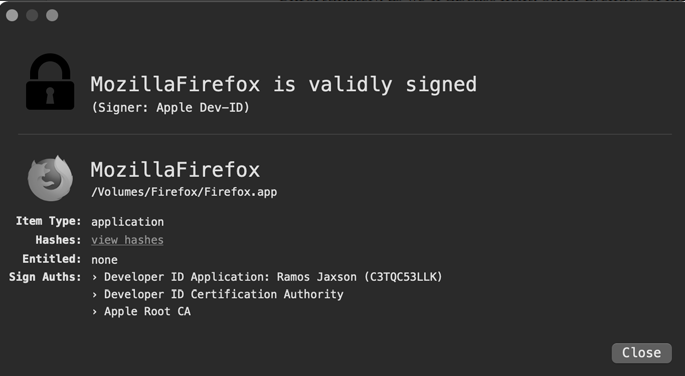Click the /Volumes/Firefox/Firefox.app path text

click(184, 192)
